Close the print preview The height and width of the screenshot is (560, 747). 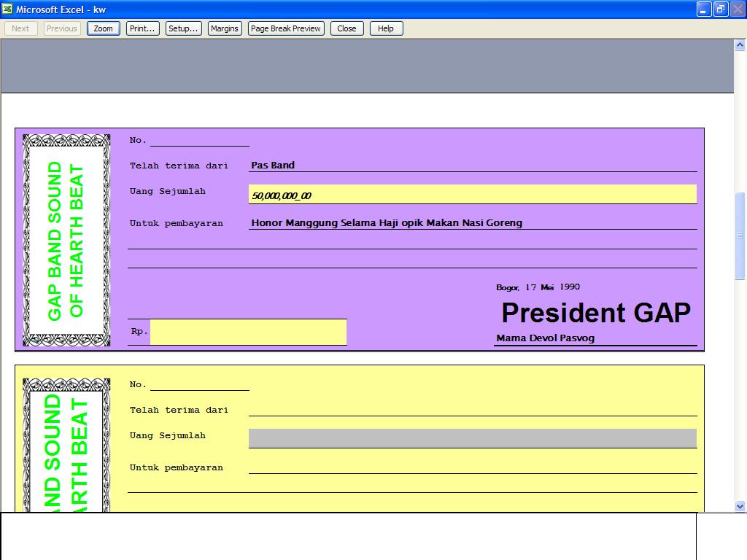click(x=347, y=28)
